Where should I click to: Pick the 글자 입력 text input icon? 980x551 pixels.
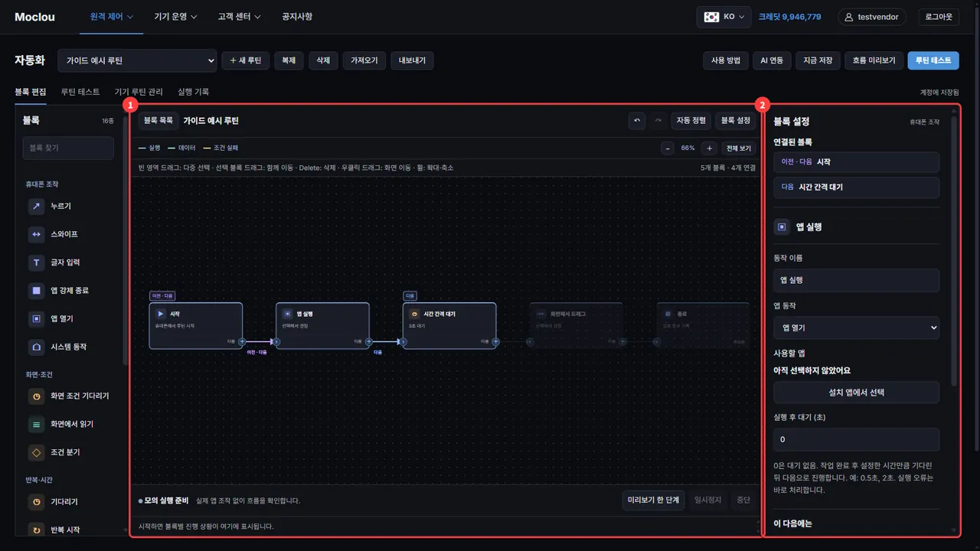point(36,262)
